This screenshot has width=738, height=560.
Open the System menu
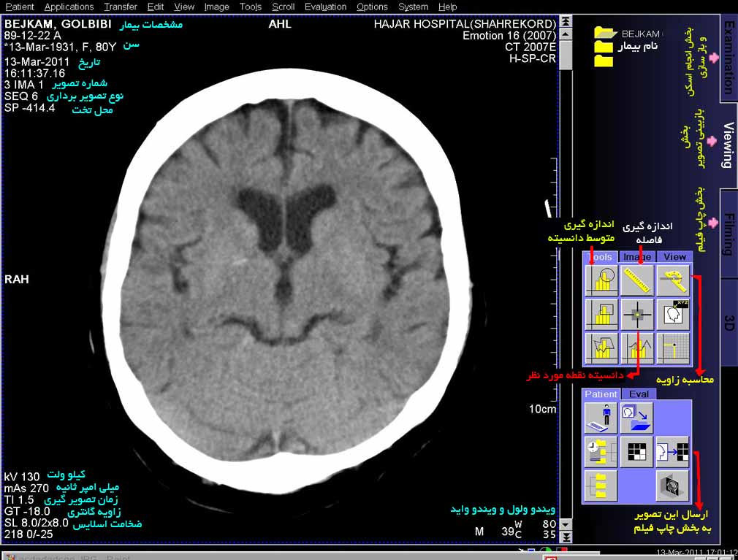pos(414,7)
